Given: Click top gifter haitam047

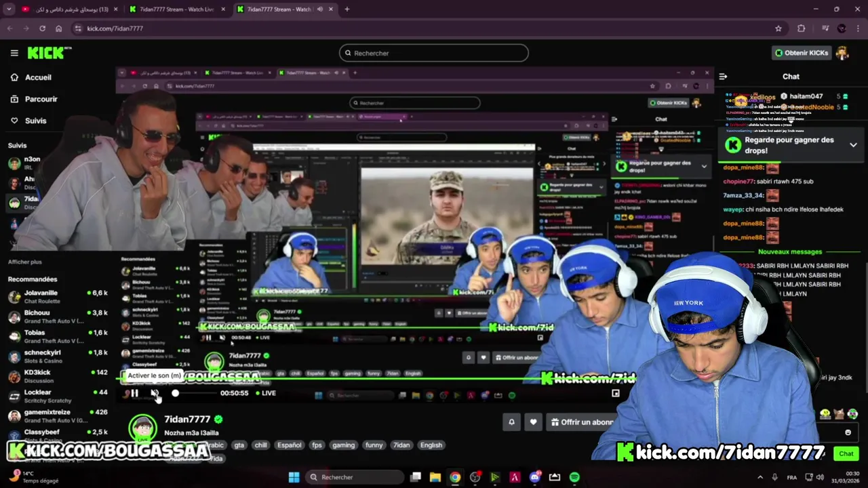Looking at the screenshot, I should [x=806, y=96].
